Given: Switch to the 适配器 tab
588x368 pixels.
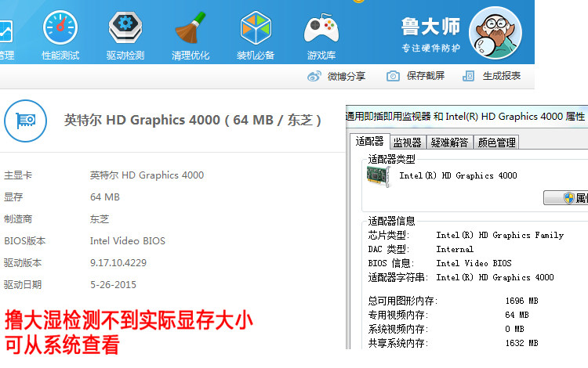Looking at the screenshot, I should point(370,141).
